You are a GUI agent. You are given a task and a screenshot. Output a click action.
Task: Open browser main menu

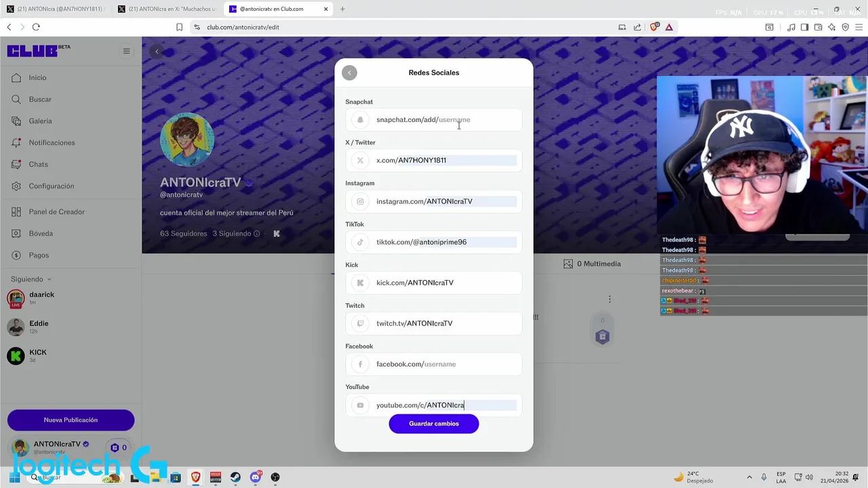click(x=858, y=27)
